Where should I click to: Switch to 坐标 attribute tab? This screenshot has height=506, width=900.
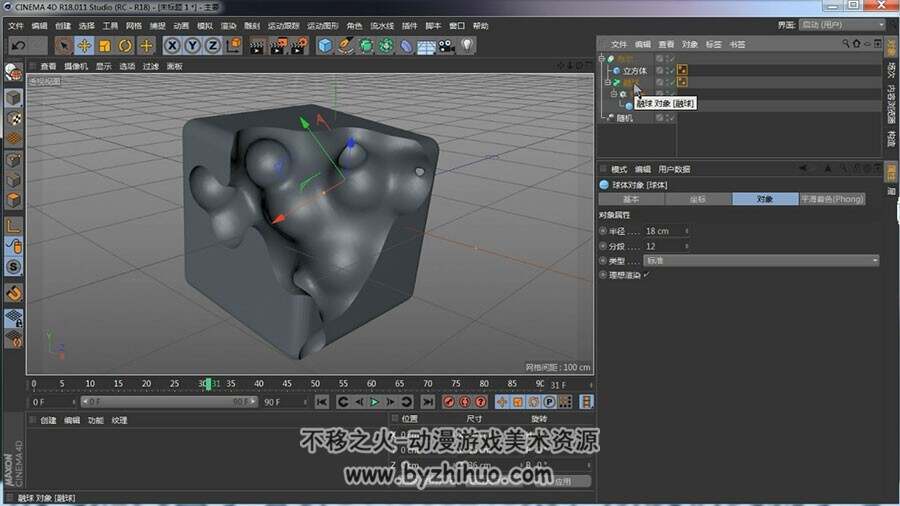coord(698,199)
